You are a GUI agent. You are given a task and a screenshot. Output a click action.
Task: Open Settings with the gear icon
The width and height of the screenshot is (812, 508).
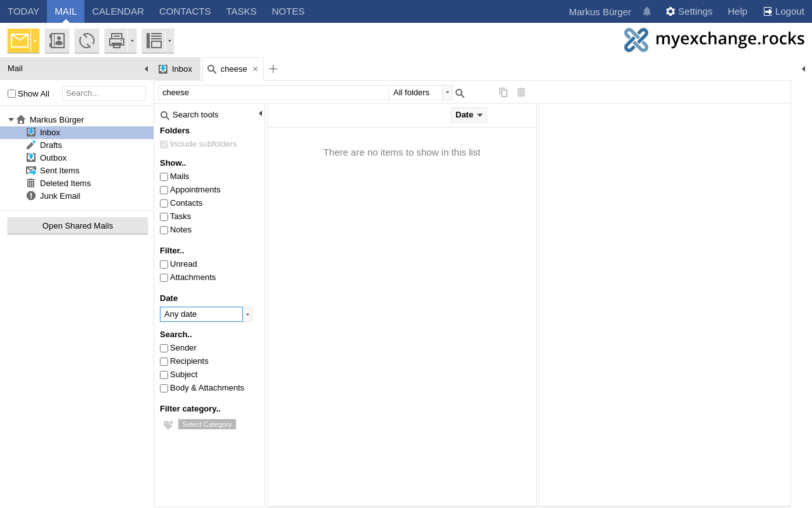[x=689, y=11]
